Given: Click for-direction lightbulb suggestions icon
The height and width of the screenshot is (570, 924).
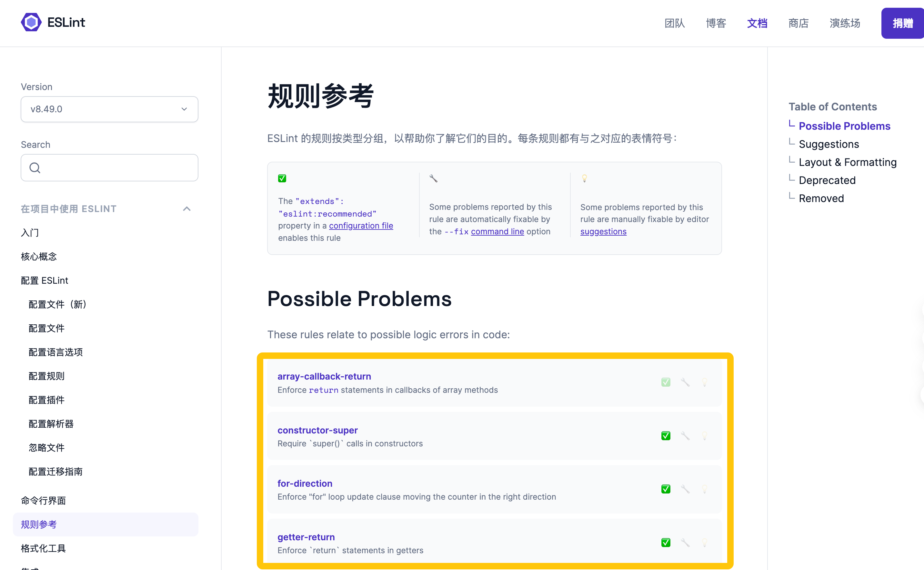Looking at the screenshot, I should 704,489.
